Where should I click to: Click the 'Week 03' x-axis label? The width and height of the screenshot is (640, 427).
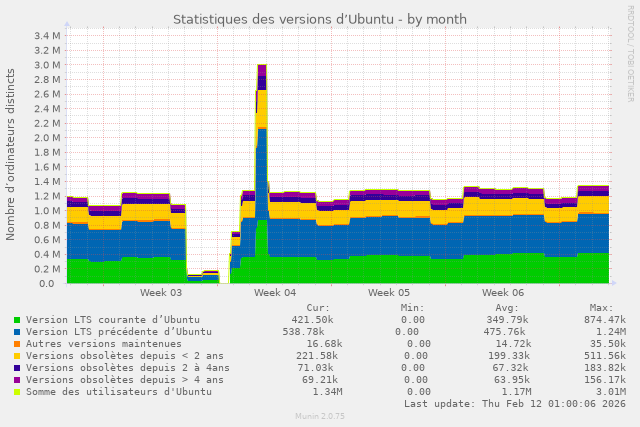[x=161, y=293]
